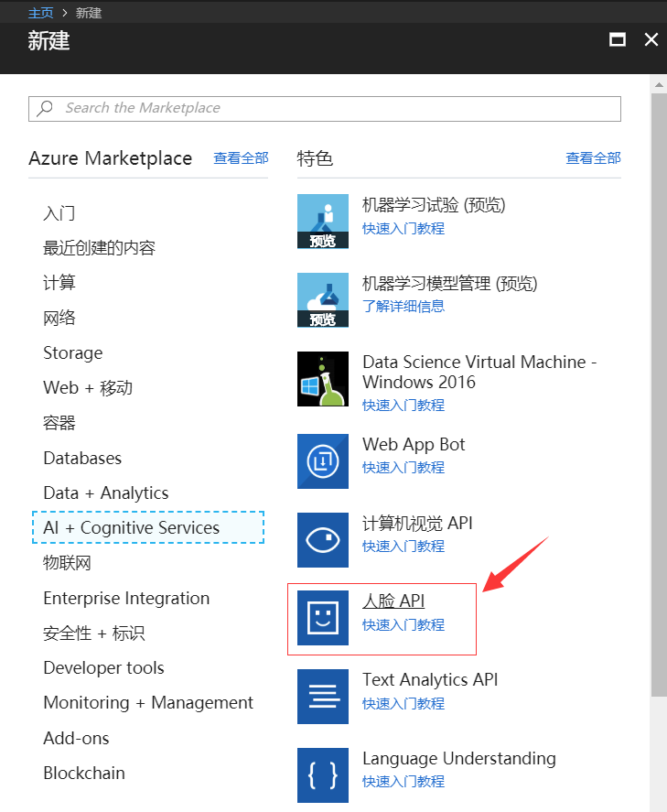The height and width of the screenshot is (812, 667).
Task: Open the Text Analytics API icon
Action: 322,697
